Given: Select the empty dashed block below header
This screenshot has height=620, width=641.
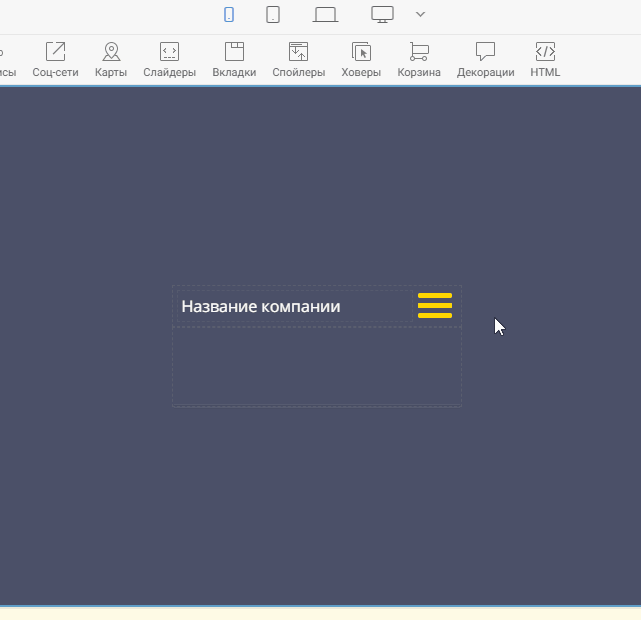Looking at the screenshot, I should coord(316,366).
